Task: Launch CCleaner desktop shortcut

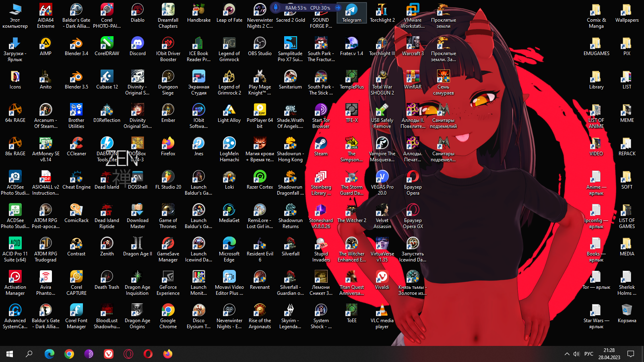Action: pos(76,146)
